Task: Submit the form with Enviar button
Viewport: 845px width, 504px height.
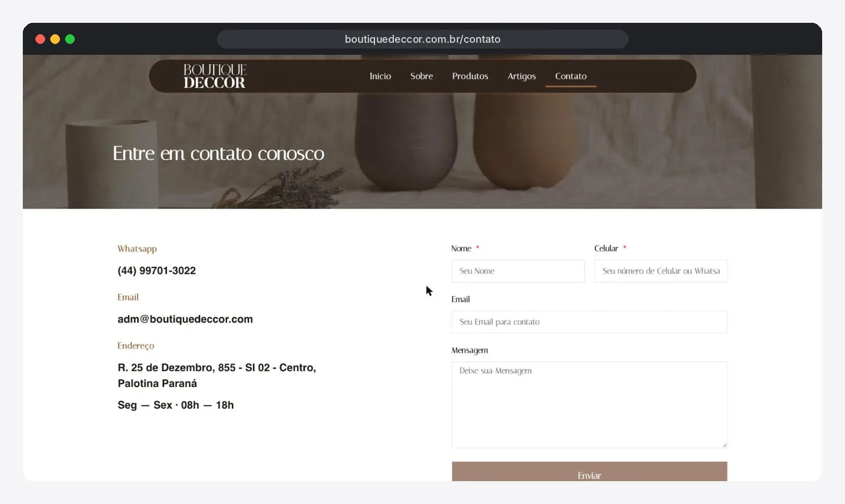Action: tap(590, 471)
